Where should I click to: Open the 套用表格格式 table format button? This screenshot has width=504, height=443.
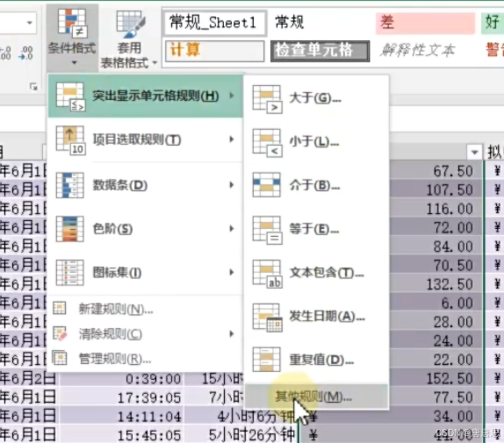129,39
